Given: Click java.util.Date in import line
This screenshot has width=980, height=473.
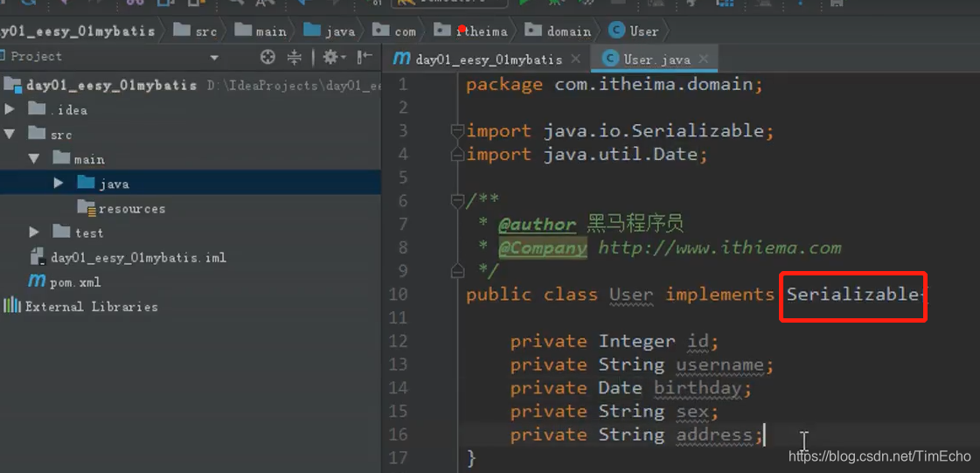Looking at the screenshot, I should click(x=620, y=155).
